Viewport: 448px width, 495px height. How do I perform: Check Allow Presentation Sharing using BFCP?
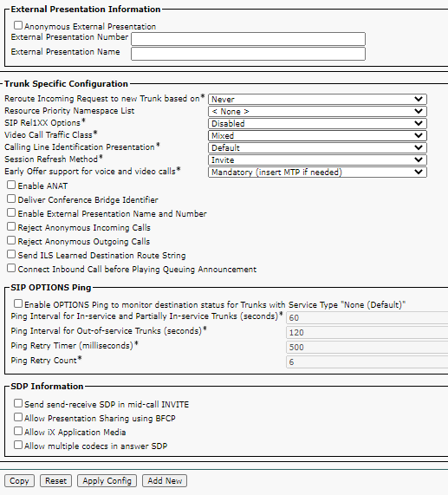click(x=18, y=417)
